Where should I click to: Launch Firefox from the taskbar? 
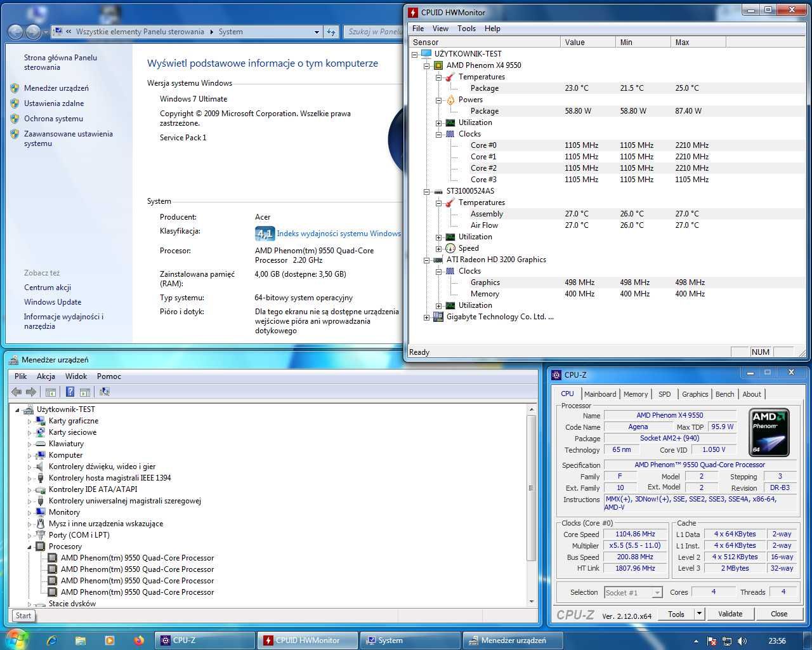(138, 640)
